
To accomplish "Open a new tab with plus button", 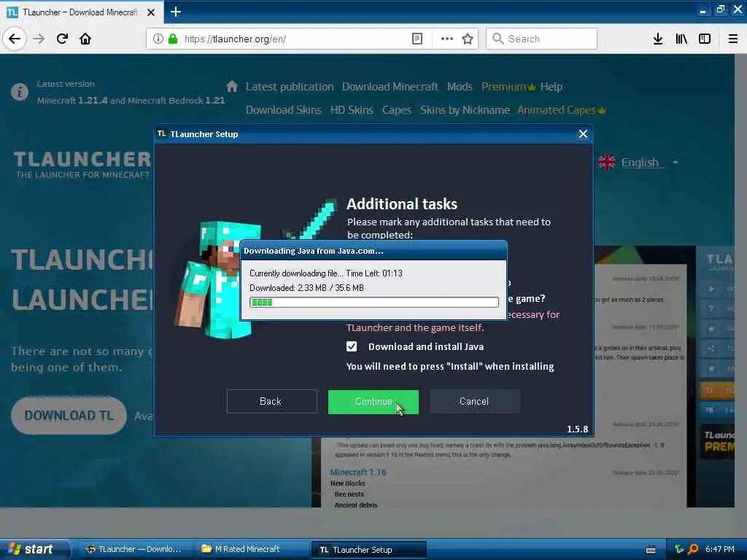I will point(176,12).
